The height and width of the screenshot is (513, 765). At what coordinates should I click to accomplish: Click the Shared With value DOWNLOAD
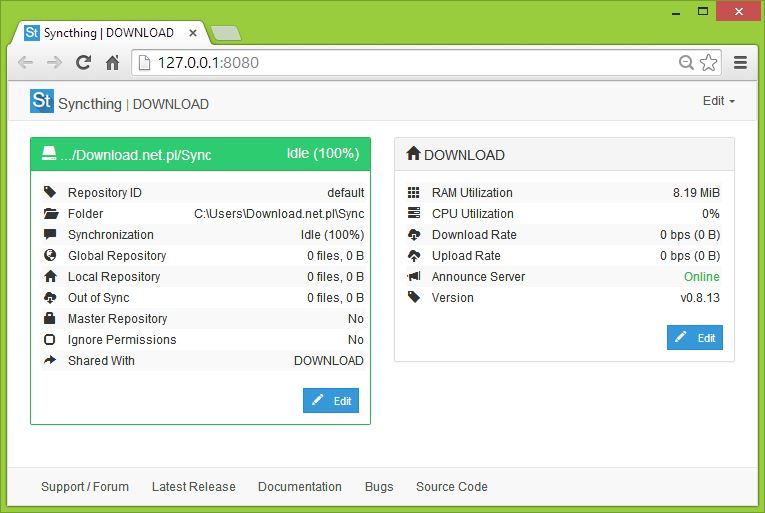329,361
